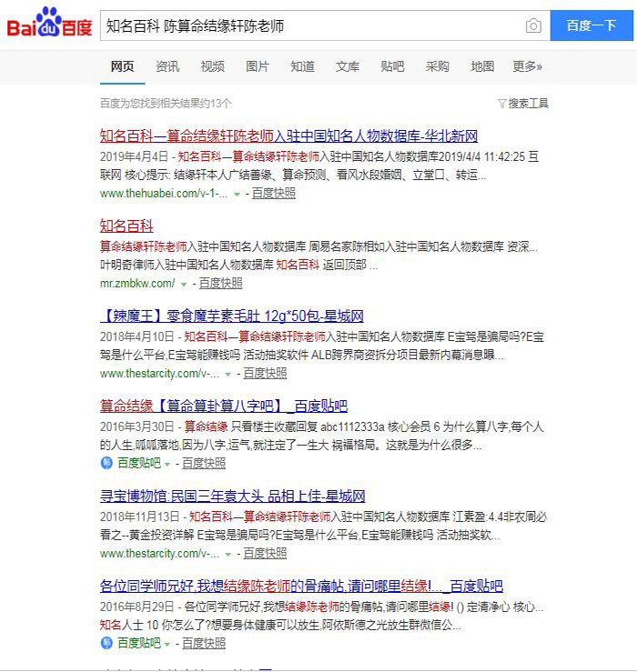The width and height of the screenshot is (637, 672).
Task: Click the search query input field
Action: pyautogui.click(x=309, y=26)
